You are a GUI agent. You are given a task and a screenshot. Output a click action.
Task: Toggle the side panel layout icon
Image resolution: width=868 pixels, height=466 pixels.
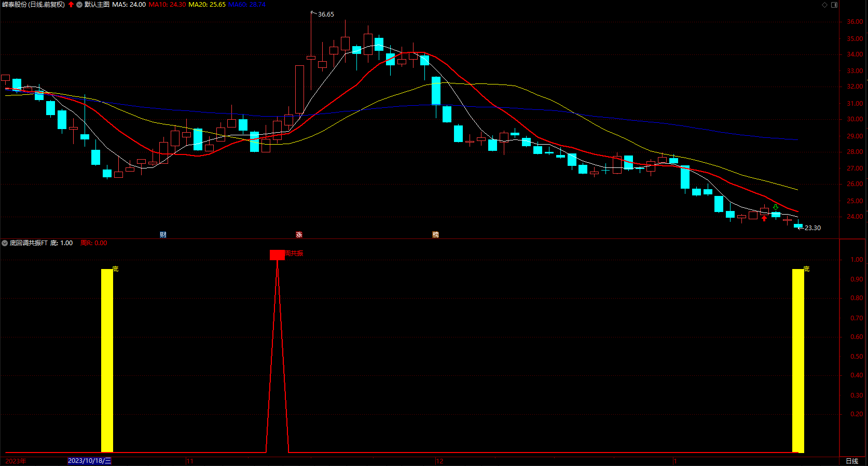pos(834,5)
